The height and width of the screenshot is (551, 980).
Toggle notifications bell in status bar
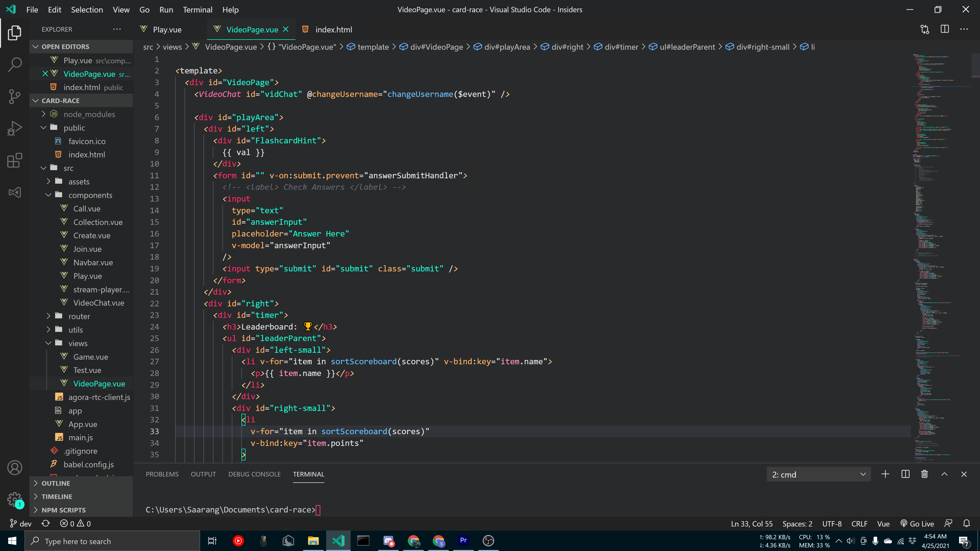[x=966, y=524]
